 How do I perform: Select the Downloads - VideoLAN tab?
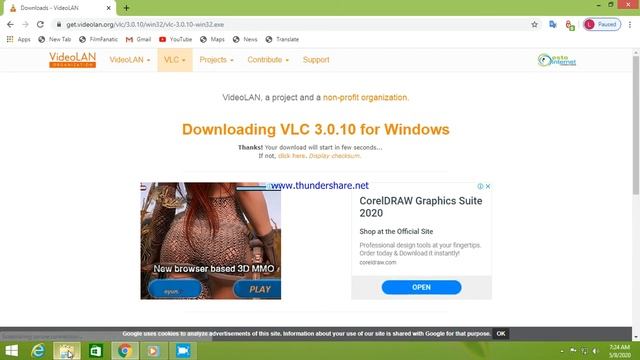(x=58, y=8)
